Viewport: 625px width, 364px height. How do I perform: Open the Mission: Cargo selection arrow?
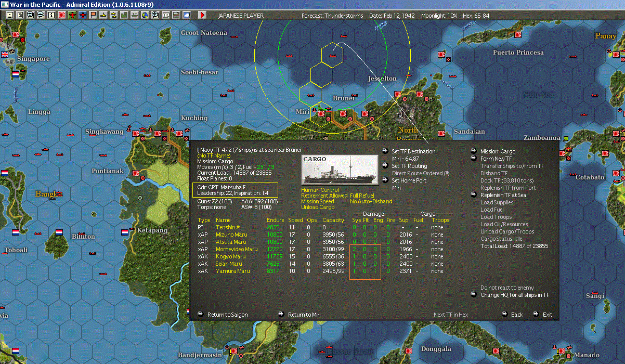(474, 151)
